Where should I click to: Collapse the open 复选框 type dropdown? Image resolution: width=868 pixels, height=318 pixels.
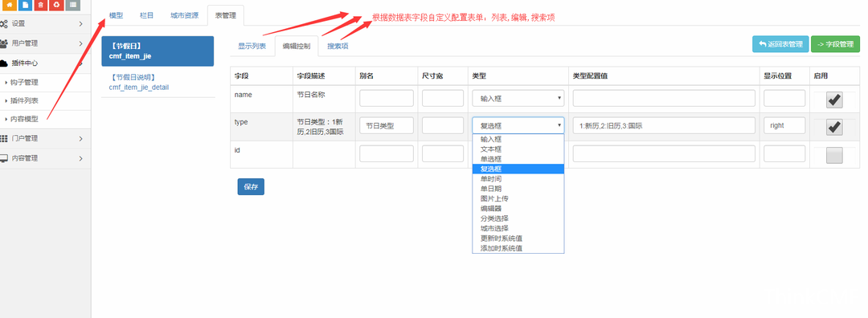coord(518,125)
